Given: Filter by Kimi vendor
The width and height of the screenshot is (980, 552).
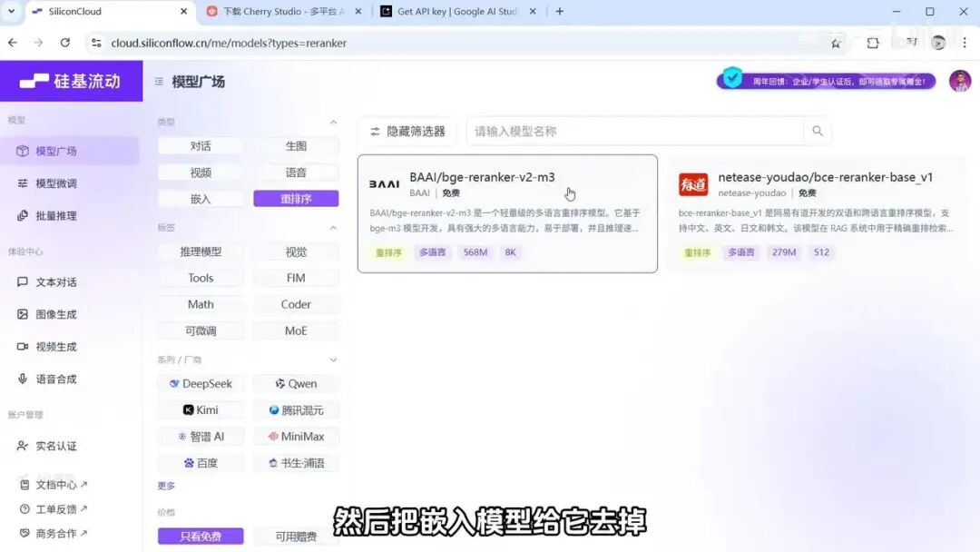Looking at the screenshot, I should point(201,410).
